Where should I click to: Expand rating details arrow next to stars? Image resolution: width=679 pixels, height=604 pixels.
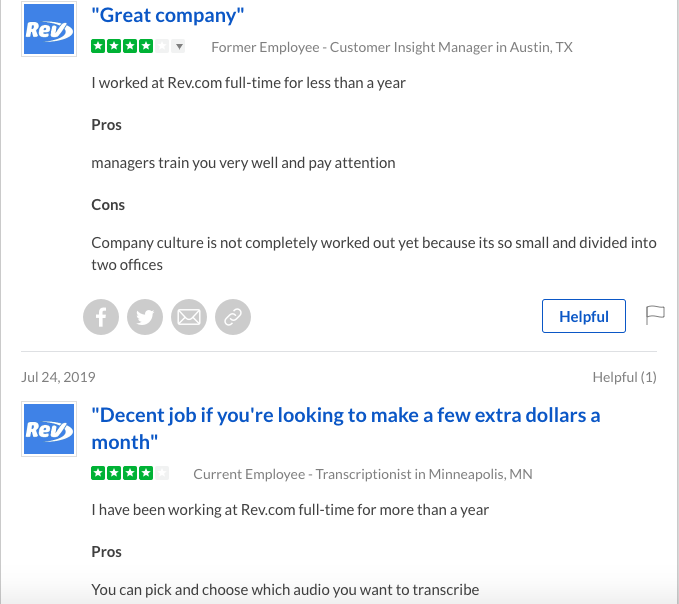pos(179,46)
